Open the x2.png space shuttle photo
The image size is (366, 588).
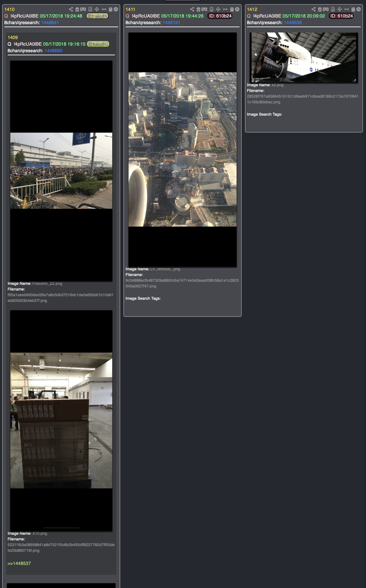point(304,57)
